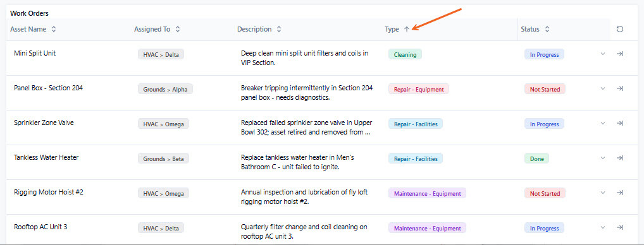Click the Cleaning type tag
The width and height of the screenshot is (644, 245).
coord(405,54)
